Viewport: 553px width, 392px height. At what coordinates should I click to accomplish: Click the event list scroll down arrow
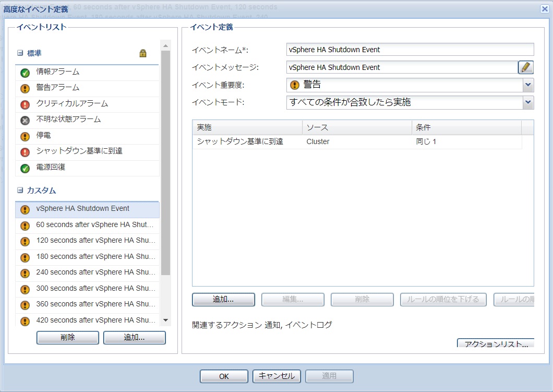[166, 320]
